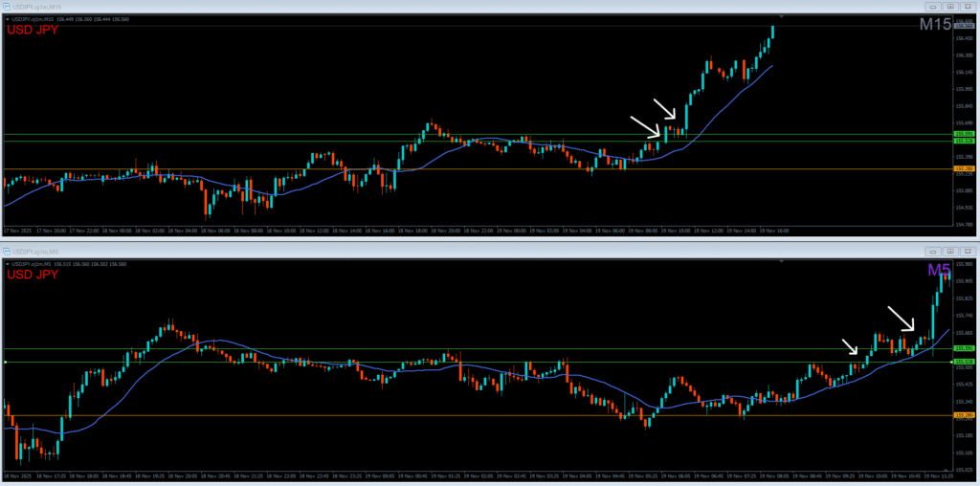Viewport: 980px width, 486px height.
Task: Click the last teal candle at the M15 chart top
Action: pos(773,32)
